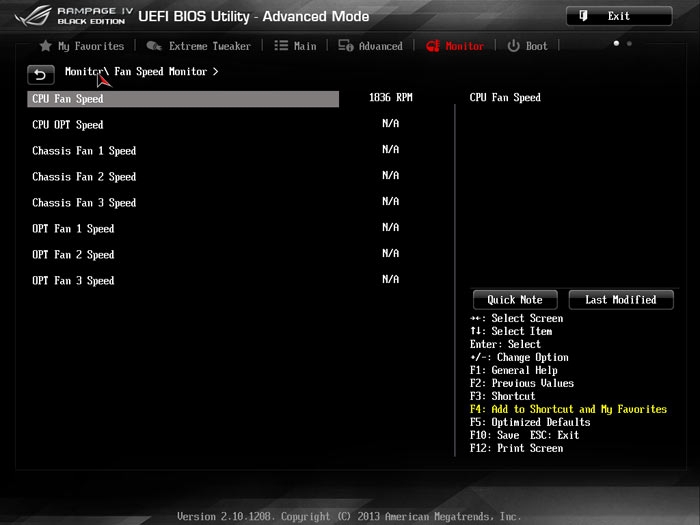
Task: Choose the OPT Fan 2 Speed item
Action: coord(73,255)
